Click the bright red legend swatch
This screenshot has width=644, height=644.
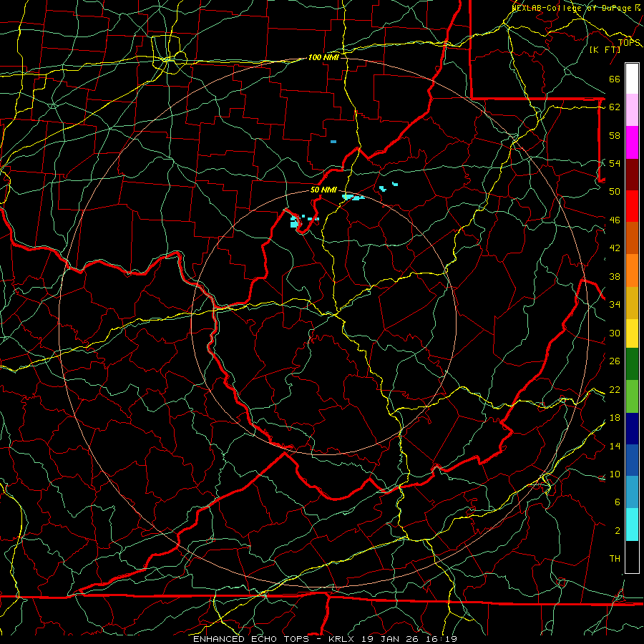point(632,206)
